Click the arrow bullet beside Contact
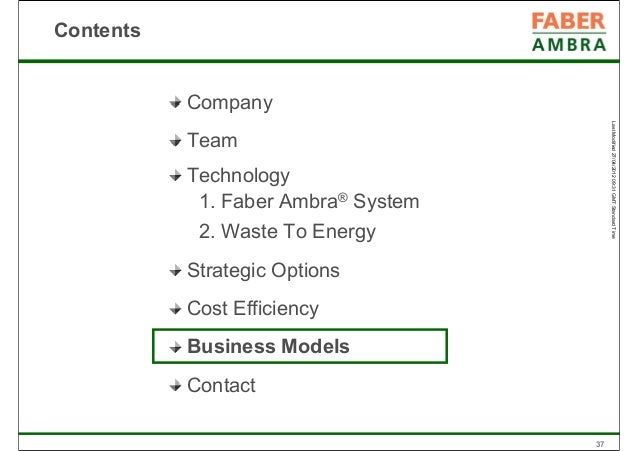The height and width of the screenshot is (451, 638). pyautogui.click(x=175, y=385)
